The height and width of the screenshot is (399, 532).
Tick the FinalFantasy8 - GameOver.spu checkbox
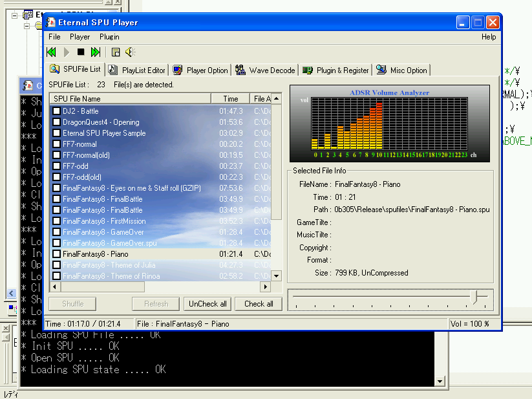tap(57, 243)
